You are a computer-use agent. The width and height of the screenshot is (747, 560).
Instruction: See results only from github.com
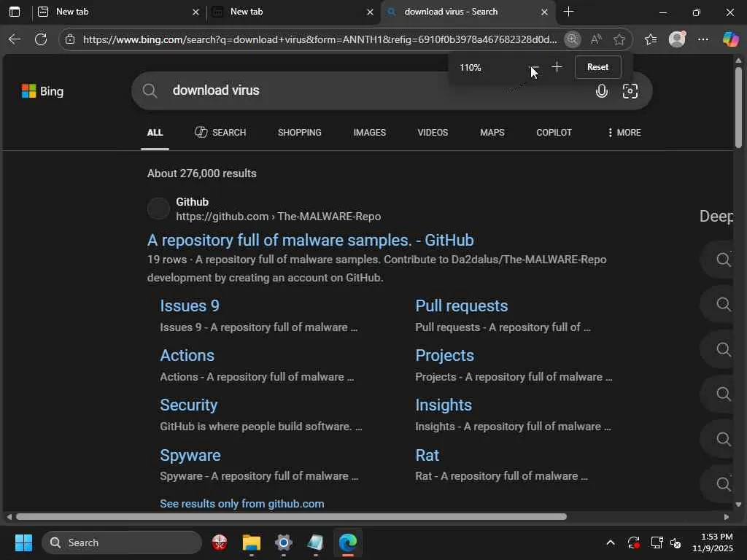(242, 503)
